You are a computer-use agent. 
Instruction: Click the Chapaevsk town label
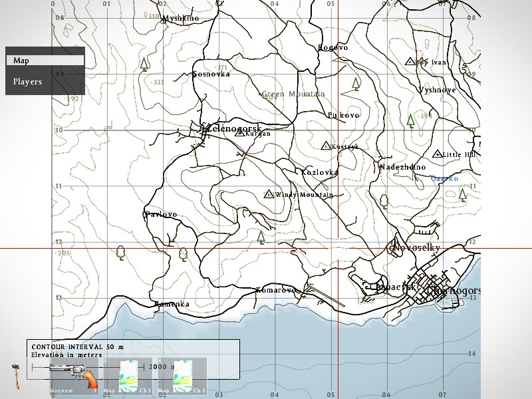[392, 287]
